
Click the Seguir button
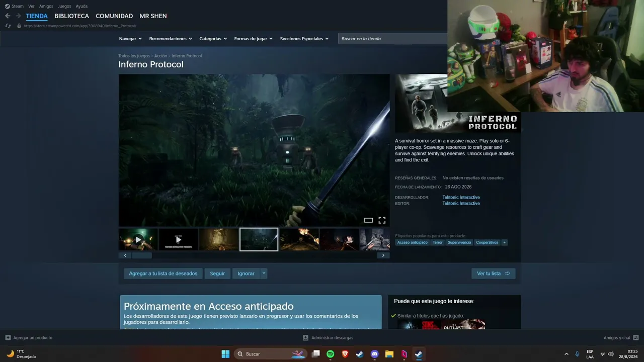[x=217, y=274]
